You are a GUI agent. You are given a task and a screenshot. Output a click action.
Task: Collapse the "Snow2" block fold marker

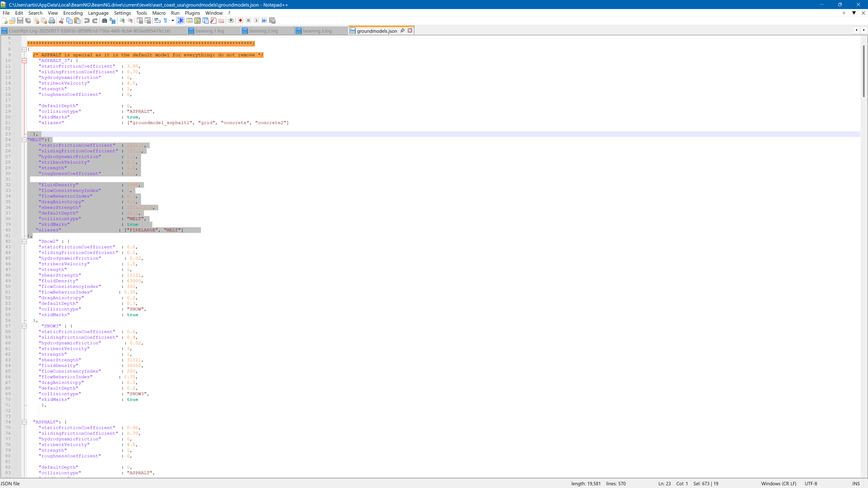(24, 242)
